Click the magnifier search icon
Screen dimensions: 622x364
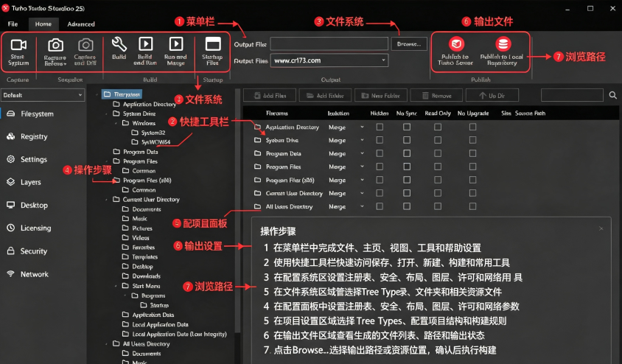click(613, 95)
